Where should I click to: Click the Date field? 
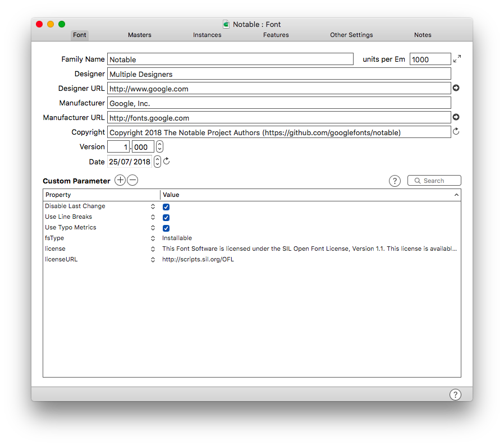[x=130, y=162]
